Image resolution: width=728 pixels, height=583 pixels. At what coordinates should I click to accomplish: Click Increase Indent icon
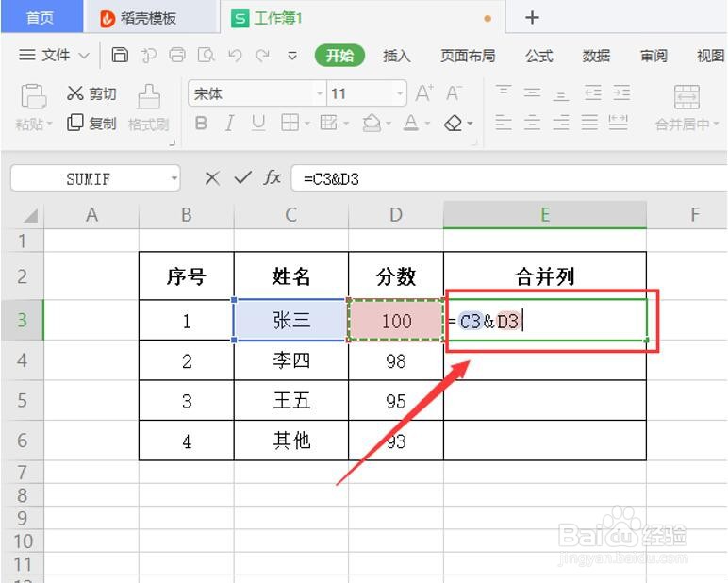621,92
